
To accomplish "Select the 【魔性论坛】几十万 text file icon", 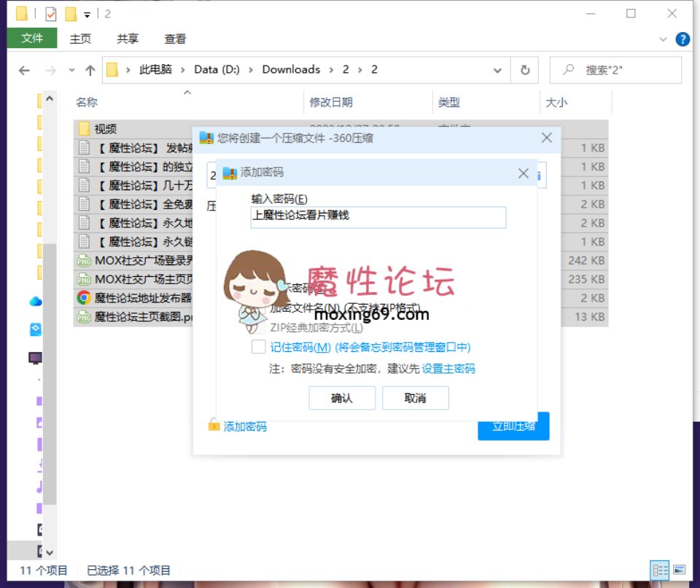I will tap(84, 185).
